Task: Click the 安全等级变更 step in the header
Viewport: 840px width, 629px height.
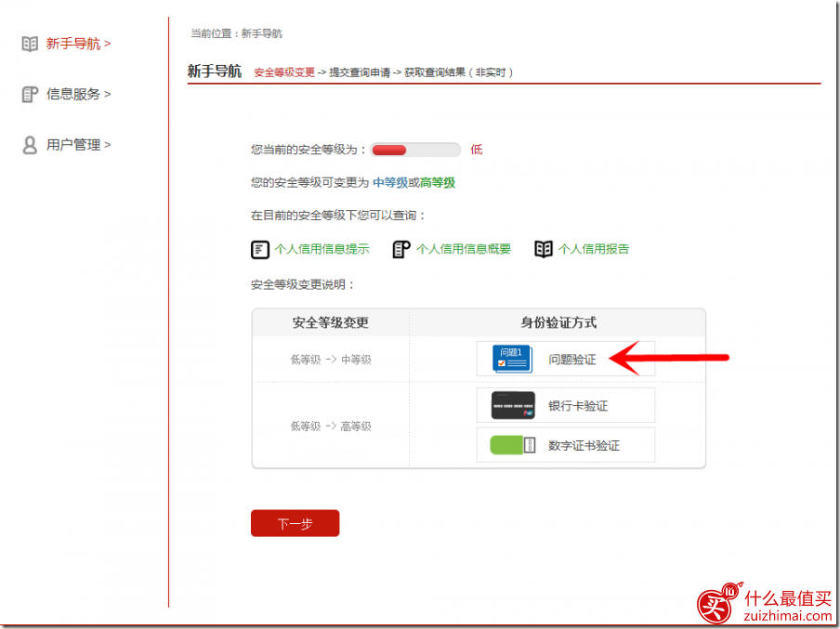Action: click(x=284, y=72)
